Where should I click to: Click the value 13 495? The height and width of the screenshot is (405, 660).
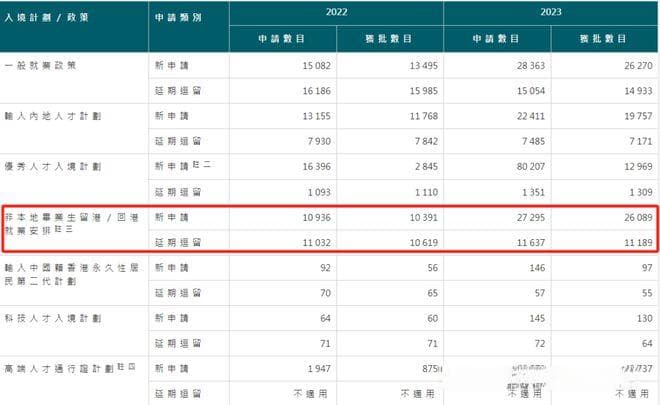point(423,66)
